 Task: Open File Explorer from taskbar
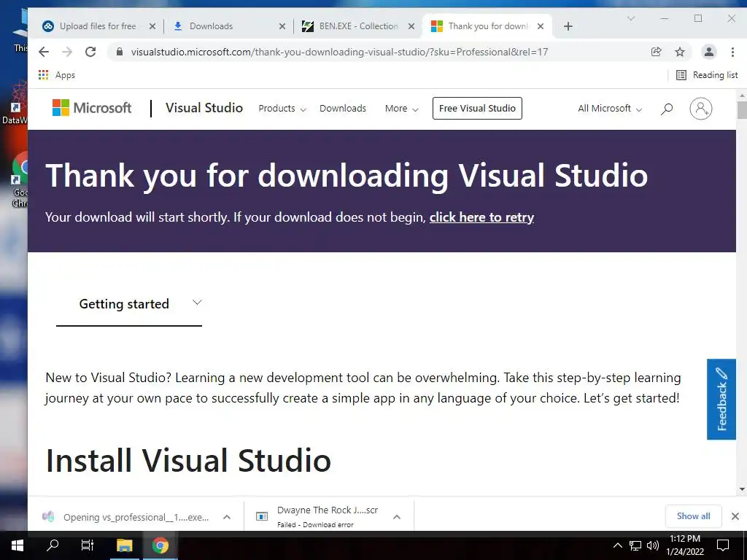pyautogui.click(x=125, y=545)
